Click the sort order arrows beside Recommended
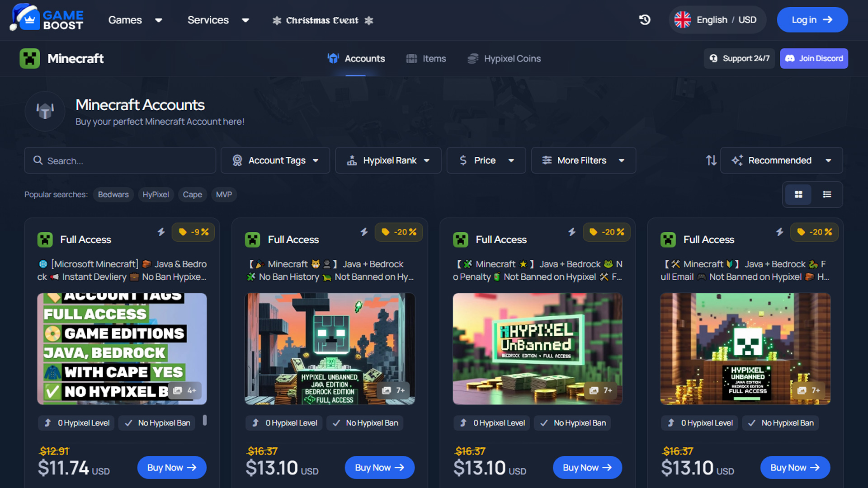This screenshot has width=868, height=488. coord(711,160)
